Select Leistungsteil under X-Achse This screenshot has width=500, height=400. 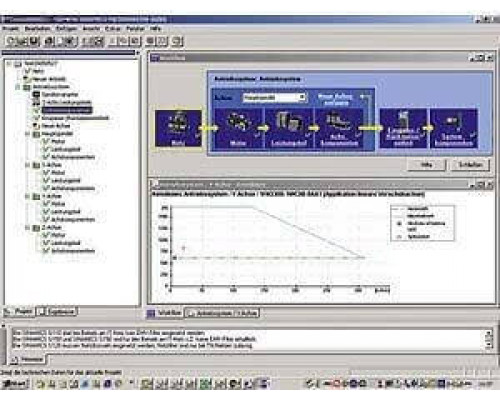pyautogui.click(x=66, y=181)
